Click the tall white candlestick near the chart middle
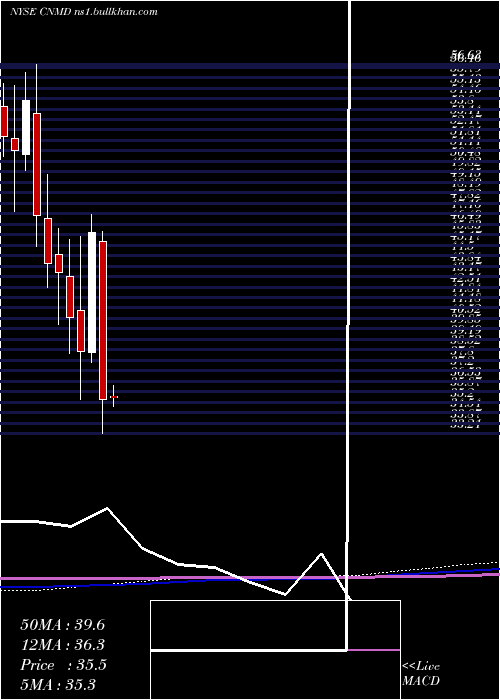The height and width of the screenshot is (700, 500). 92,292
